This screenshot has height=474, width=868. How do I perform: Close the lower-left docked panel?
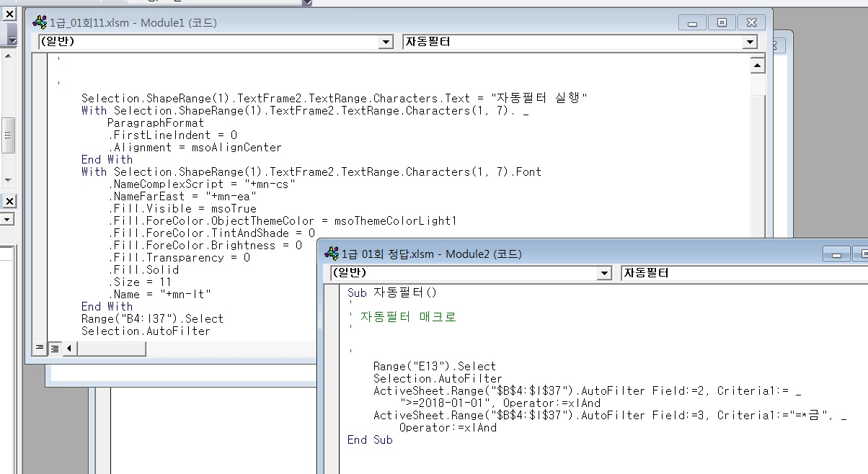tap(10, 201)
